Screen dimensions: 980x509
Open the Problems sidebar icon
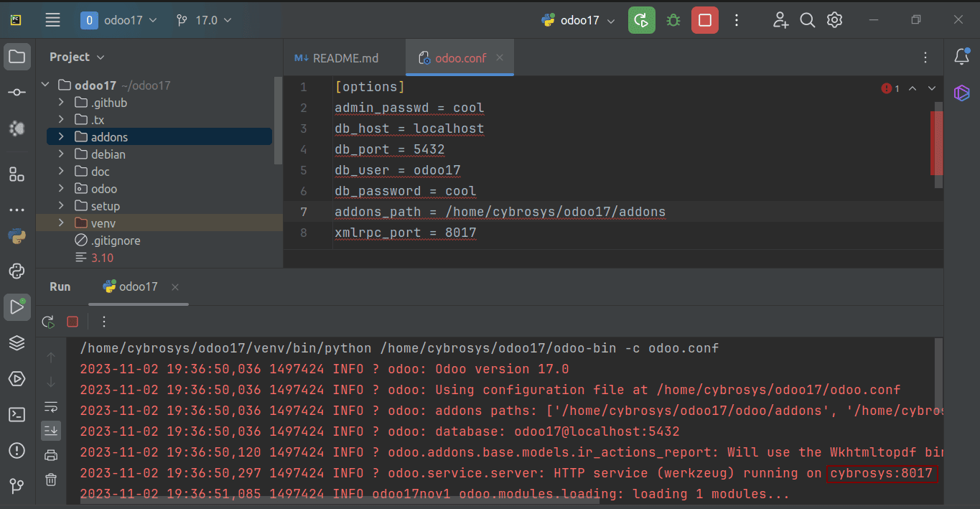(17, 450)
